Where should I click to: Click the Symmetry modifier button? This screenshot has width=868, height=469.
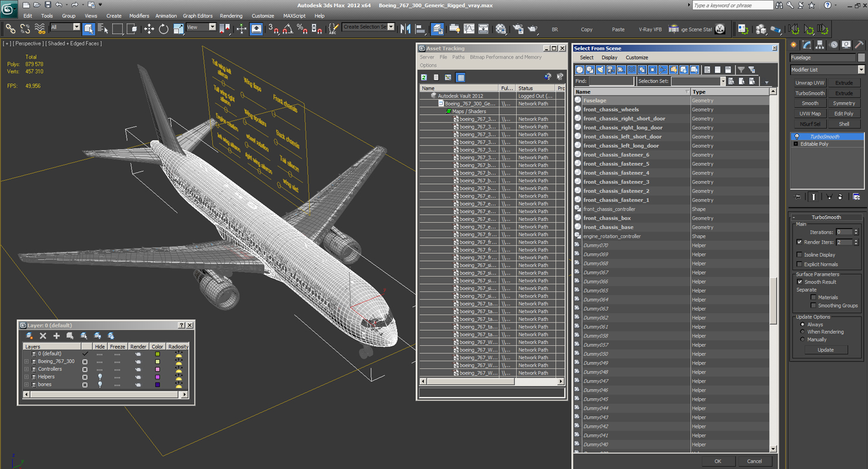point(844,103)
